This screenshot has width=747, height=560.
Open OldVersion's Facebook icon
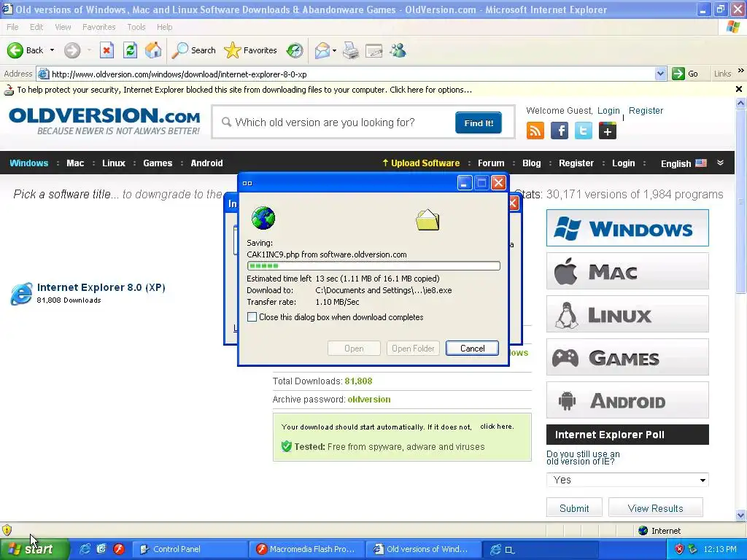560,131
